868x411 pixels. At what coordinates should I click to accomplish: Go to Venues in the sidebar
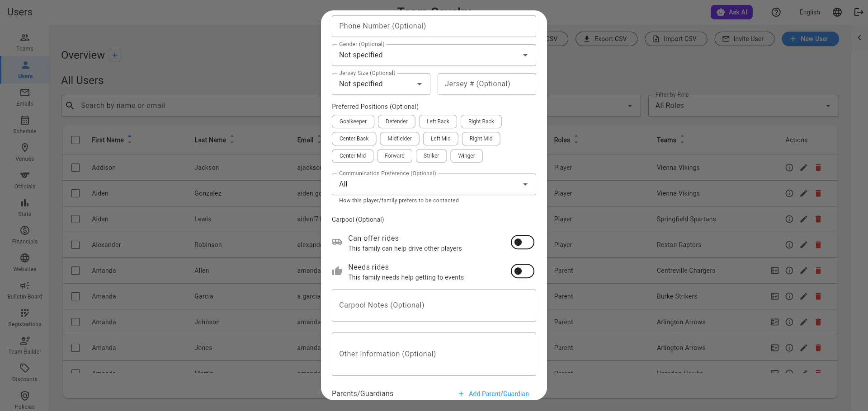pos(25,152)
